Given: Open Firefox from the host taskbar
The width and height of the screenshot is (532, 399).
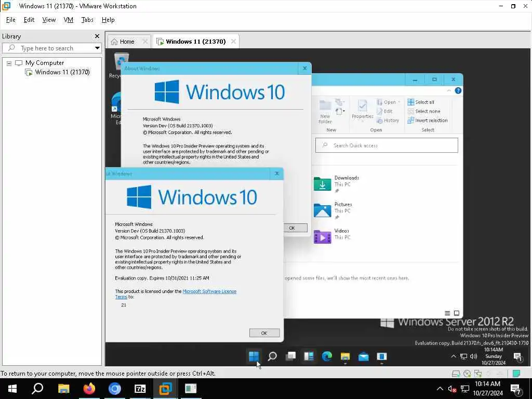Looking at the screenshot, I should [89, 389].
